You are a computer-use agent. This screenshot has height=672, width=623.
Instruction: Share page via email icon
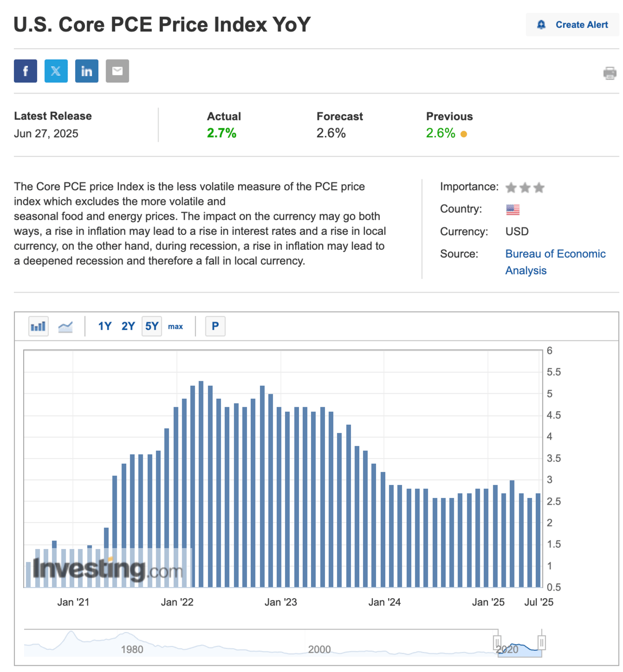pyautogui.click(x=117, y=71)
